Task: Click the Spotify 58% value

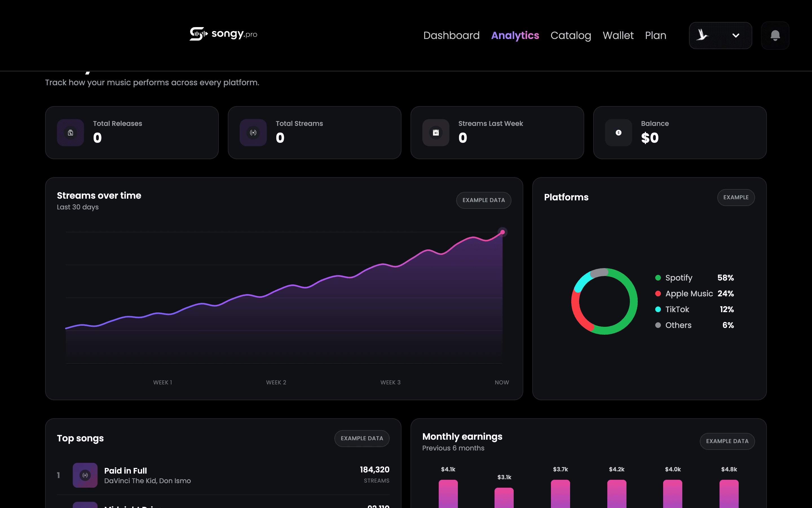Action: click(x=725, y=278)
